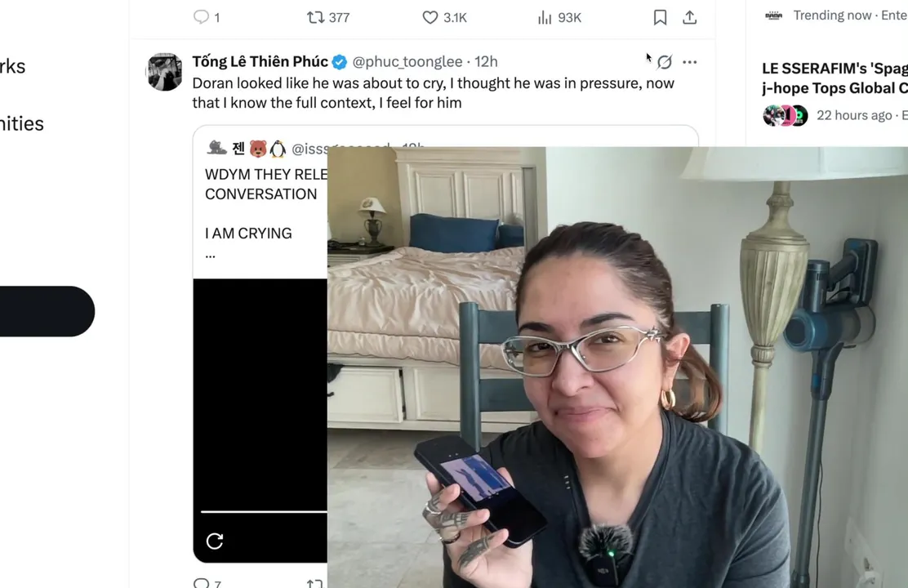Click the reply icon with count 1
The image size is (908, 588).
click(x=201, y=17)
